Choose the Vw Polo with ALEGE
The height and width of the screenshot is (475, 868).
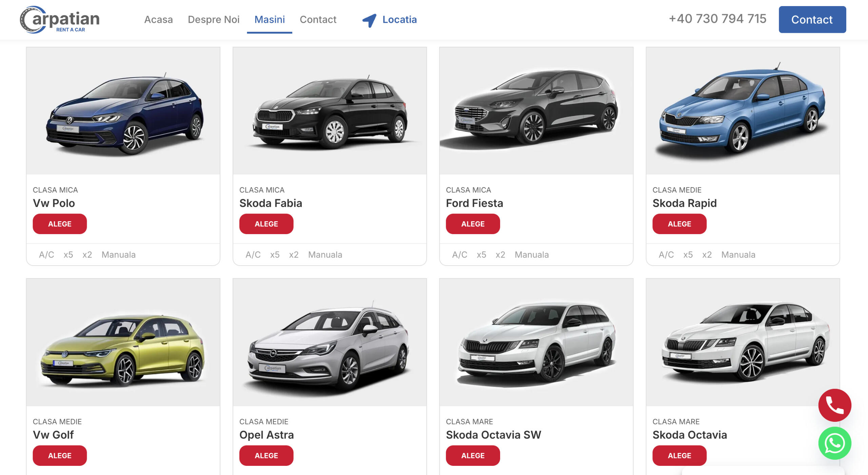click(x=60, y=224)
